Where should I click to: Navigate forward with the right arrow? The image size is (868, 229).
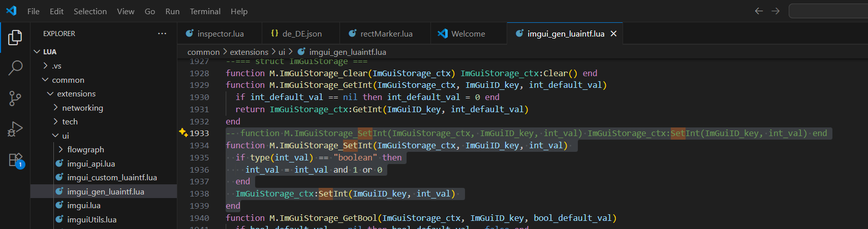[776, 11]
